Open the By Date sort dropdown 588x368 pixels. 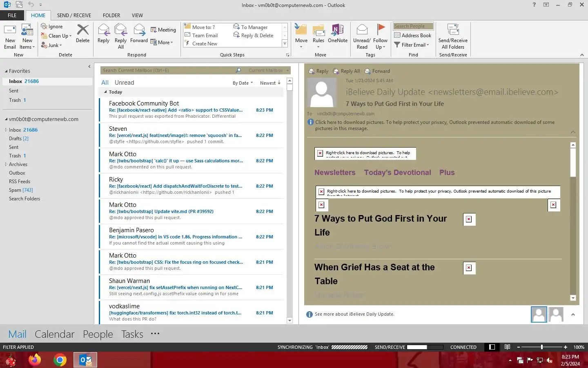(x=243, y=83)
